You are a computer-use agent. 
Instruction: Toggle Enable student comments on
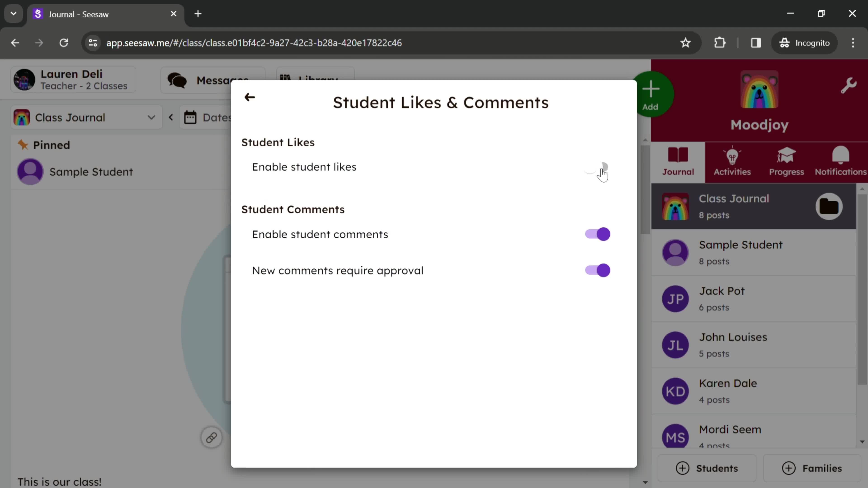tap(598, 234)
